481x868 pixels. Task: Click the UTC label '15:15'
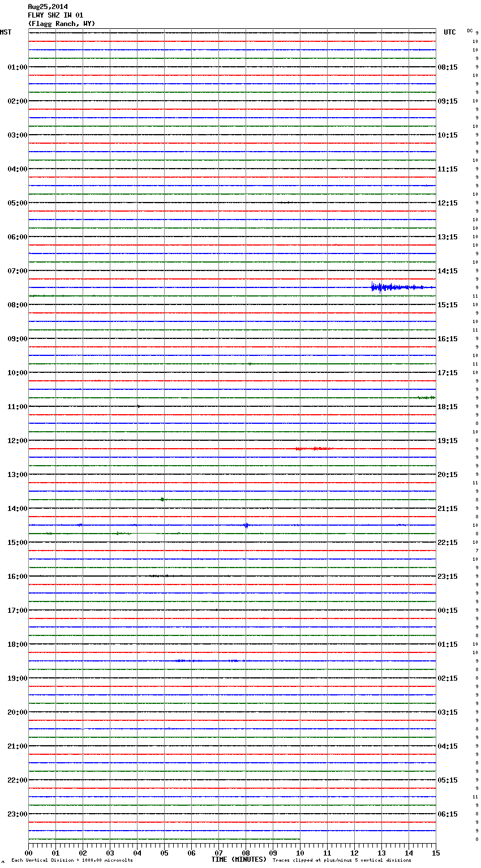click(448, 305)
